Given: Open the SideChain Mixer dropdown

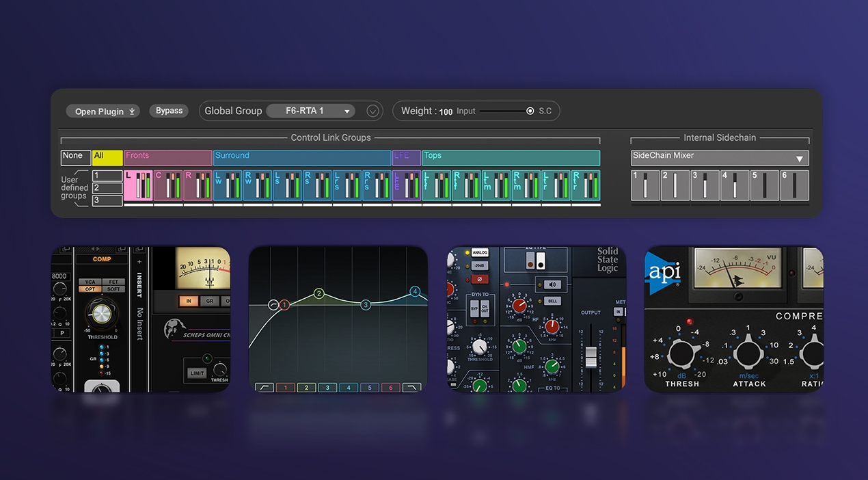Looking at the screenshot, I should (x=720, y=158).
